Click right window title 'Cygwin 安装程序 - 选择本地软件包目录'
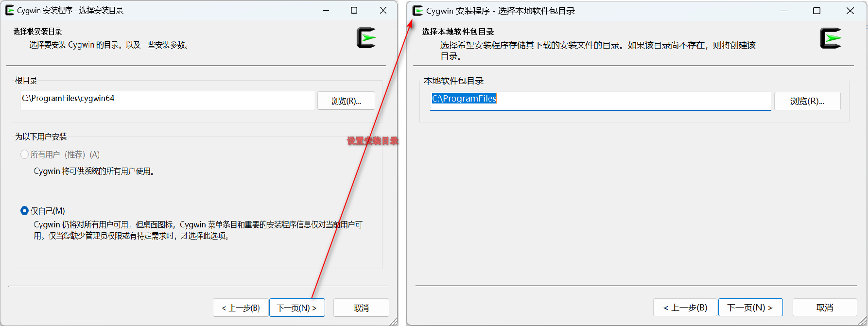Viewport: 868px width, 326px height. tap(501, 11)
